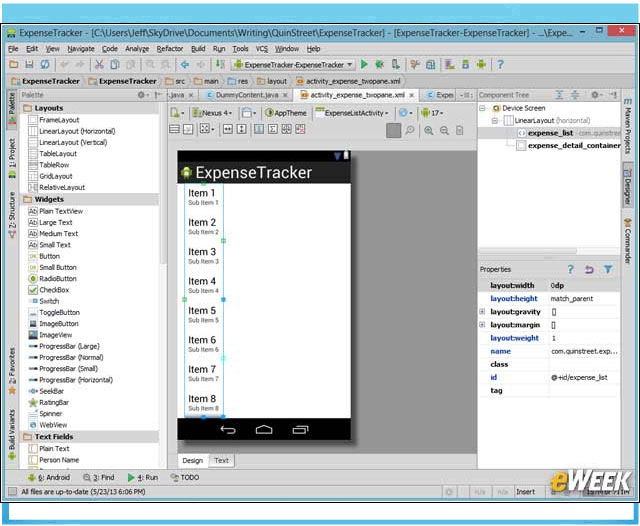Switch to the Text editor tab
Viewport: 640px width, 526px height.
(221, 460)
